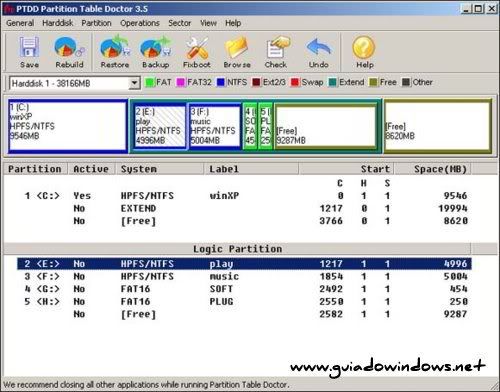Select the logic [Free] row with 9287 MB
Image resolution: width=500 pixels, height=392 pixels.
(x=244, y=314)
